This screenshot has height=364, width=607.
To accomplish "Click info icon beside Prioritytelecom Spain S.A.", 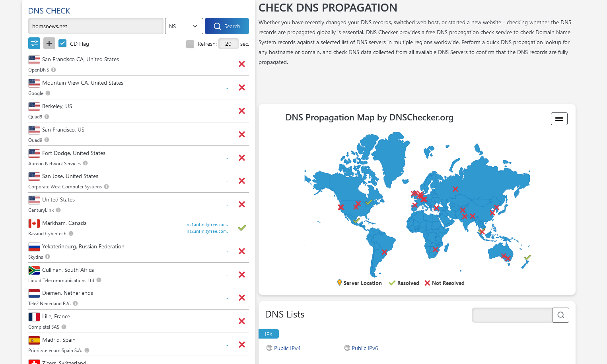I will click(87, 350).
